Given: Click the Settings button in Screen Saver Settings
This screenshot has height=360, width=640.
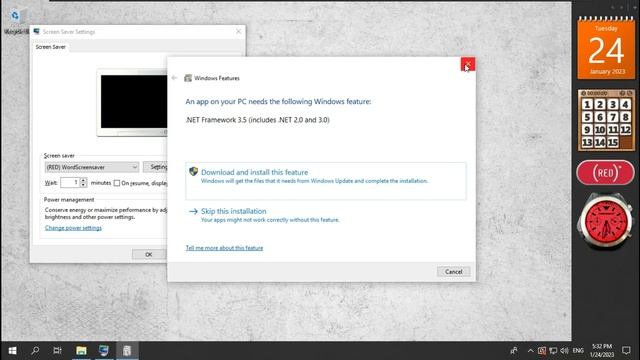Looking at the screenshot, I should tap(156, 167).
